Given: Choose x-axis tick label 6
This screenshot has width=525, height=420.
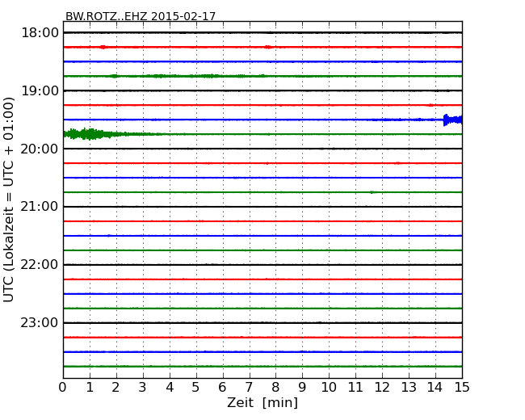Looking at the screenshot, I should click(222, 388).
